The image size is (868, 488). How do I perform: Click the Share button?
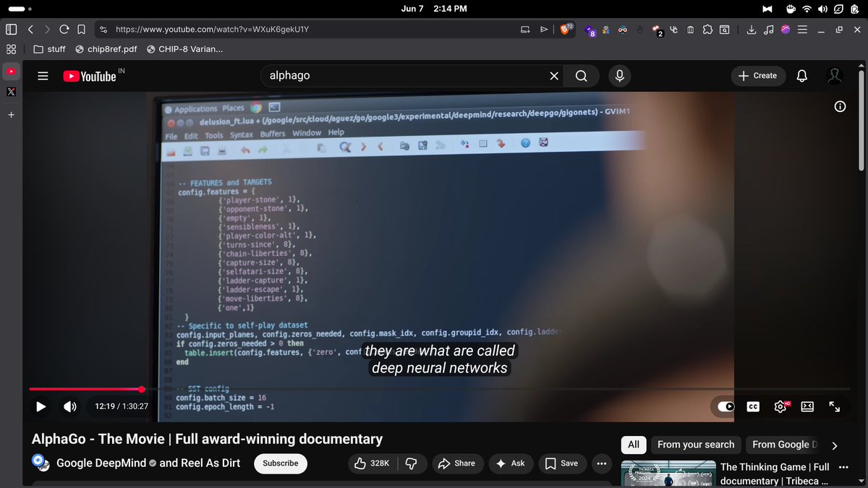pos(458,463)
